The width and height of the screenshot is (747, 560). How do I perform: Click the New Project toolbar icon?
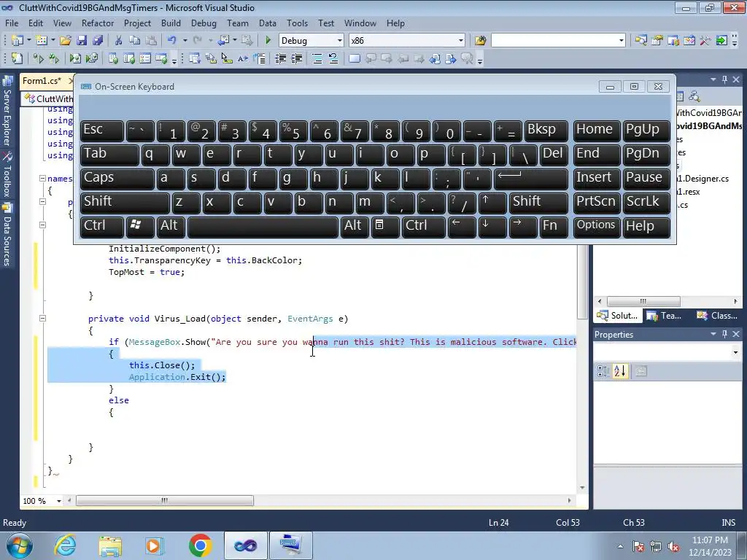coord(18,41)
